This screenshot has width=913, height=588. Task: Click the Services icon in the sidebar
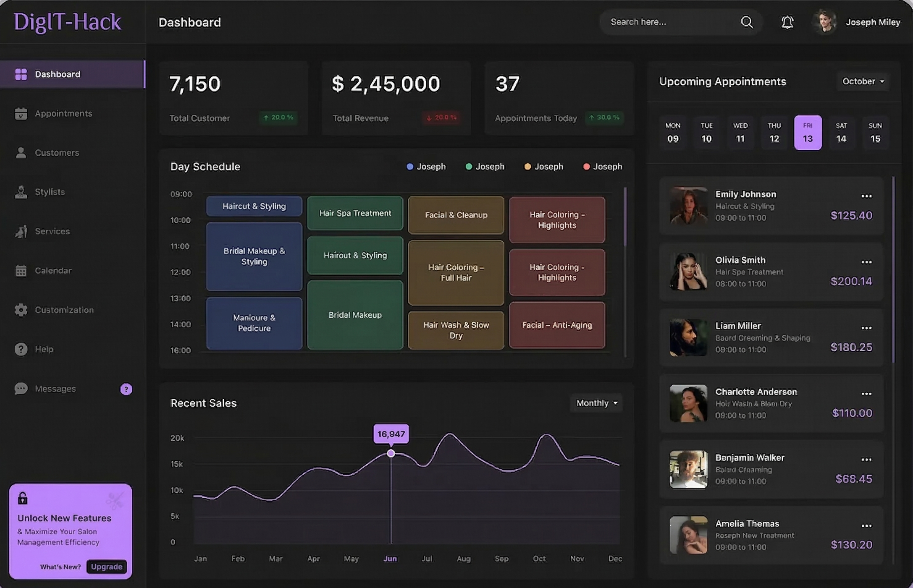tap(21, 231)
